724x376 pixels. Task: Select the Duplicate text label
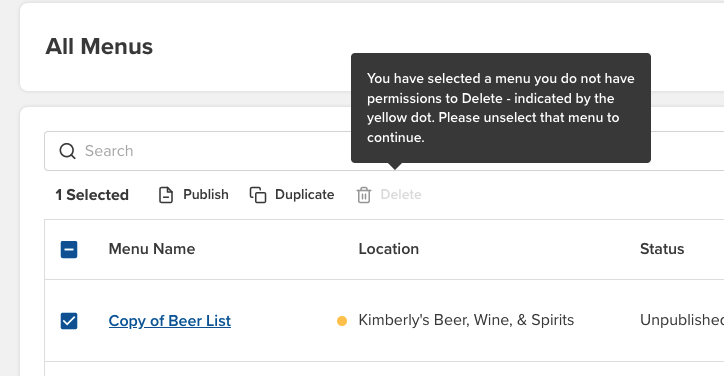pos(304,194)
